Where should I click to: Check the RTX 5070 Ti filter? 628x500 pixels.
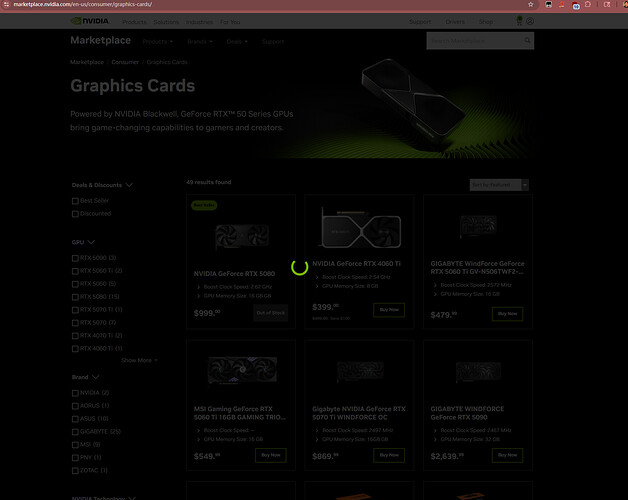click(x=75, y=310)
